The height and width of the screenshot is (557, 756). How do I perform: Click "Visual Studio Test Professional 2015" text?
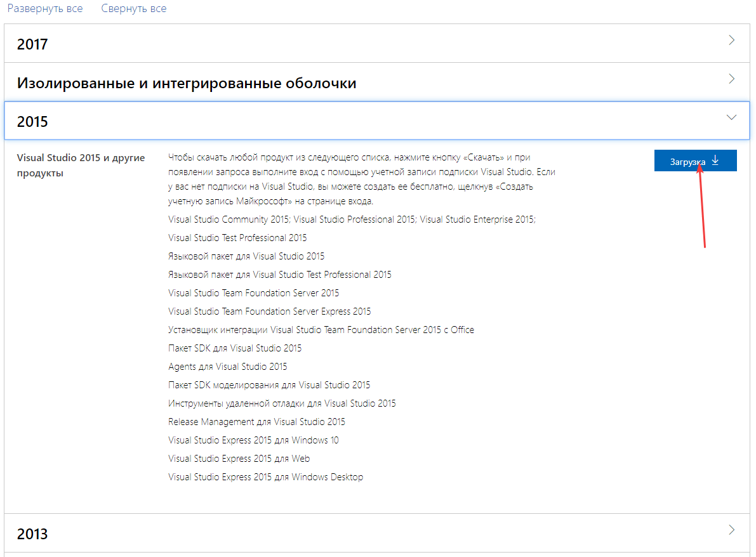point(237,237)
